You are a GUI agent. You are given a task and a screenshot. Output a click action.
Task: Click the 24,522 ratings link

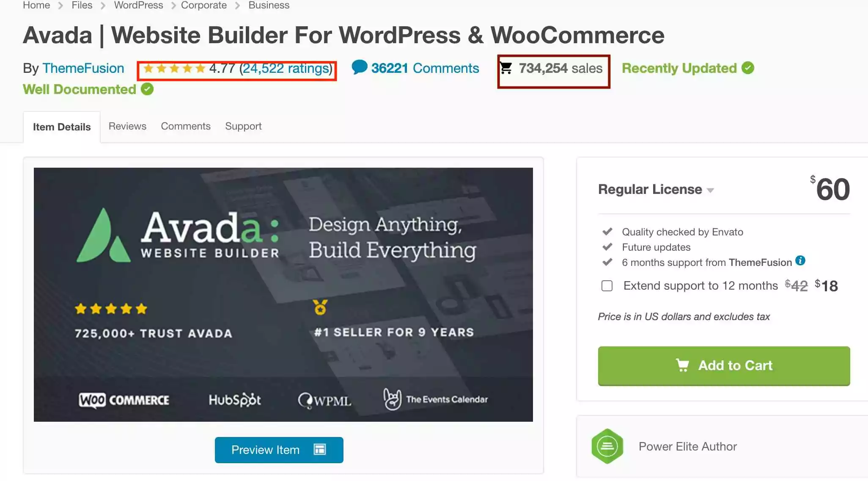tap(286, 68)
